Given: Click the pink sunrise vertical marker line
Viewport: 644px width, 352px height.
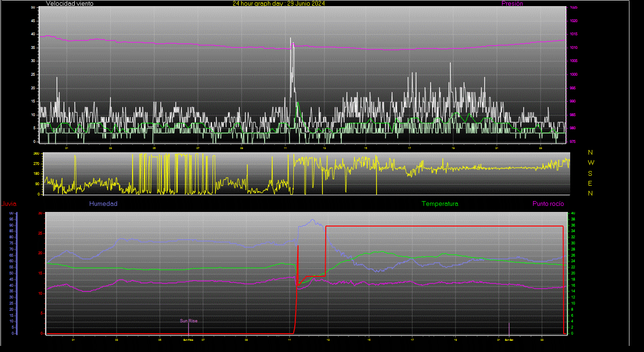Looking at the screenshot, I should coord(188,329).
